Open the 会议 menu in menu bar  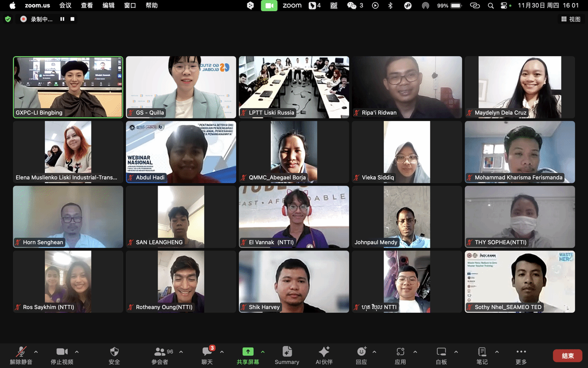(x=65, y=6)
